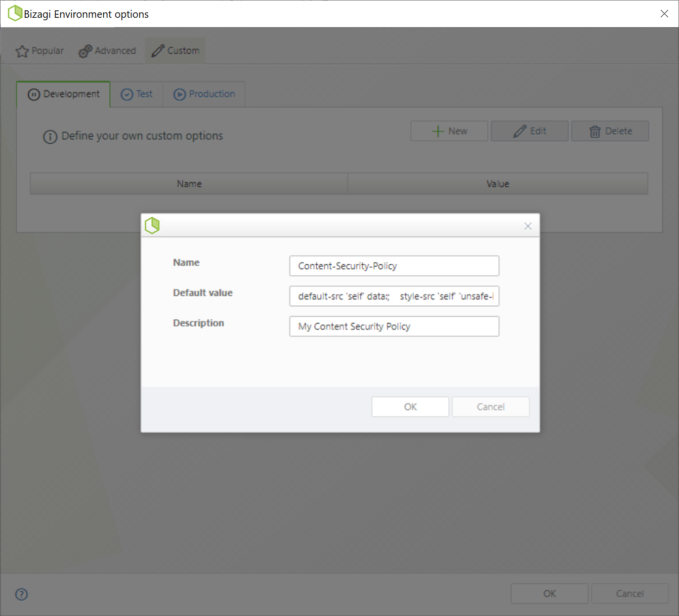Image resolution: width=679 pixels, height=616 pixels.
Task: Click the Bizagi logo in the main title bar
Action: click(x=15, y=13)
